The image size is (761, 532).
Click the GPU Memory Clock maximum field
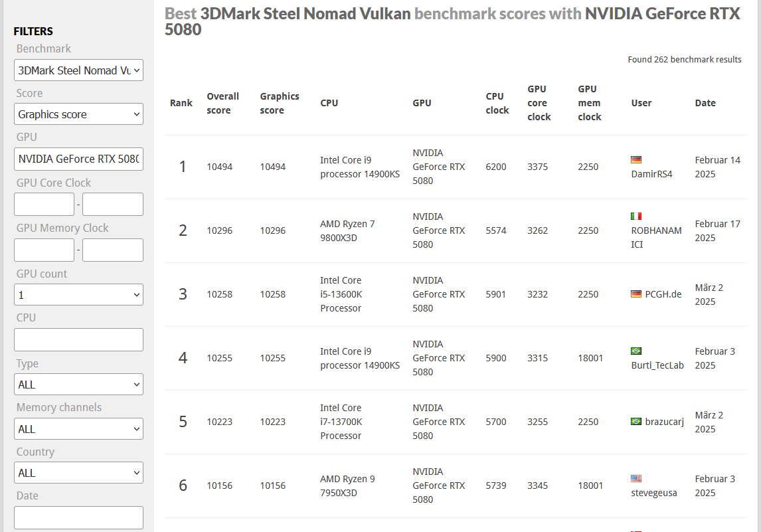pos(113,250)
